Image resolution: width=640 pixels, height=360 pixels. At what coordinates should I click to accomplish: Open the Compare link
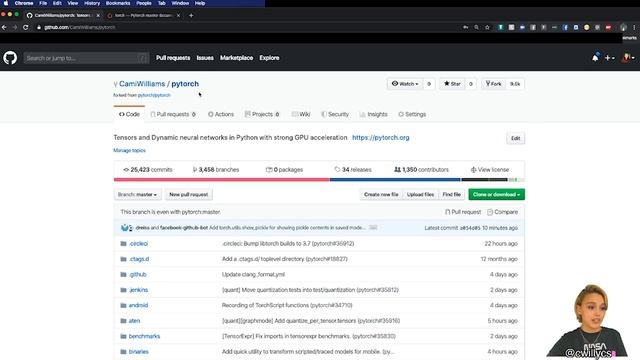[502, 212]
